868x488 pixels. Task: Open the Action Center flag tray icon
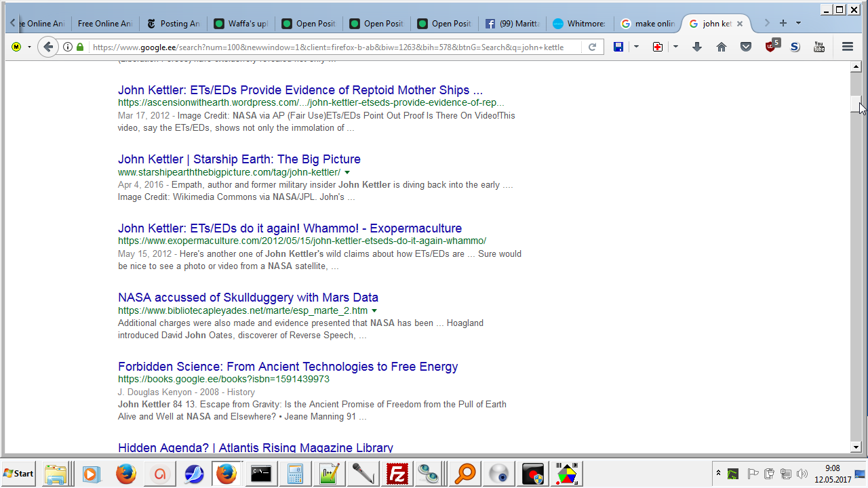tap(752, 474)
